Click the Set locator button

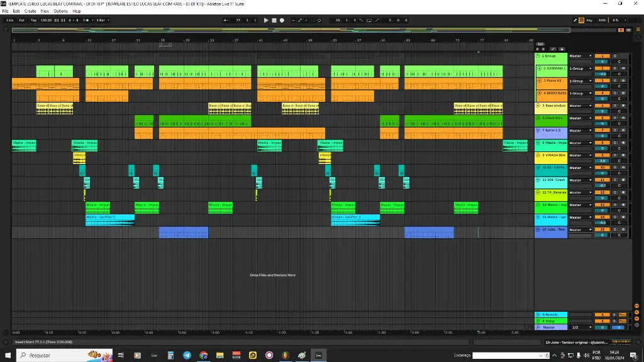tap(540, 44)
